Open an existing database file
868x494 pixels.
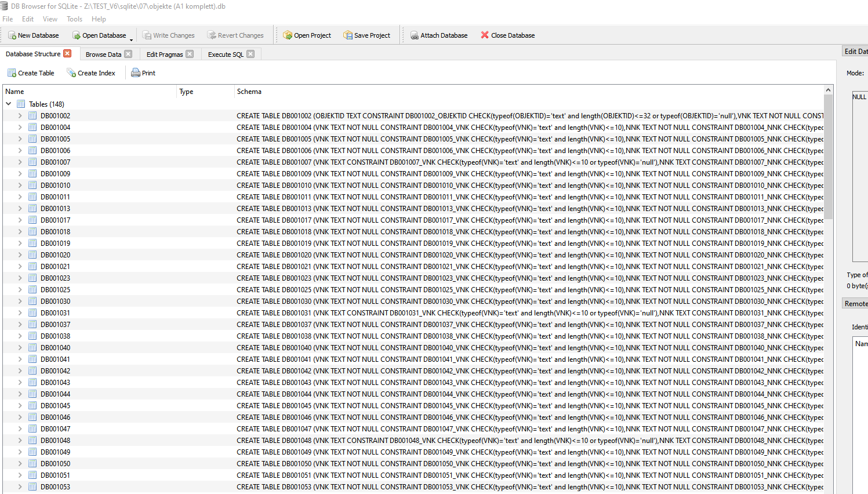point(99,35)
